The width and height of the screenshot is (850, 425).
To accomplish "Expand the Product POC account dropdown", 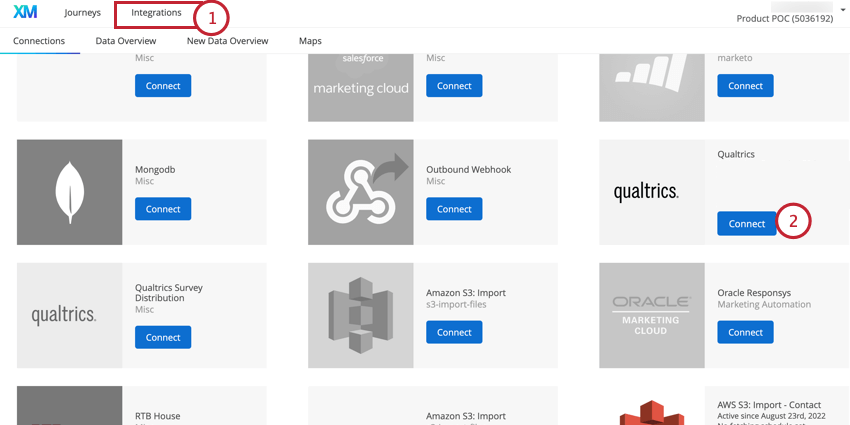I will (x=843, y=9).
